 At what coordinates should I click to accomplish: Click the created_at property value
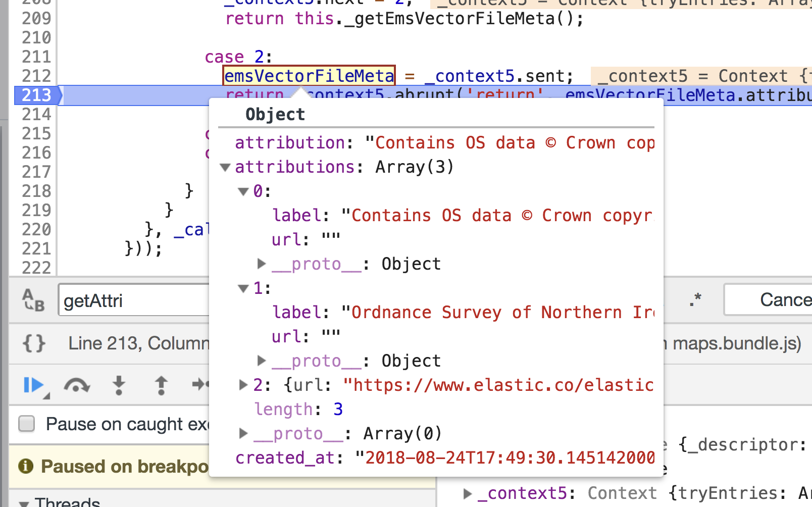tap(505, 458)
